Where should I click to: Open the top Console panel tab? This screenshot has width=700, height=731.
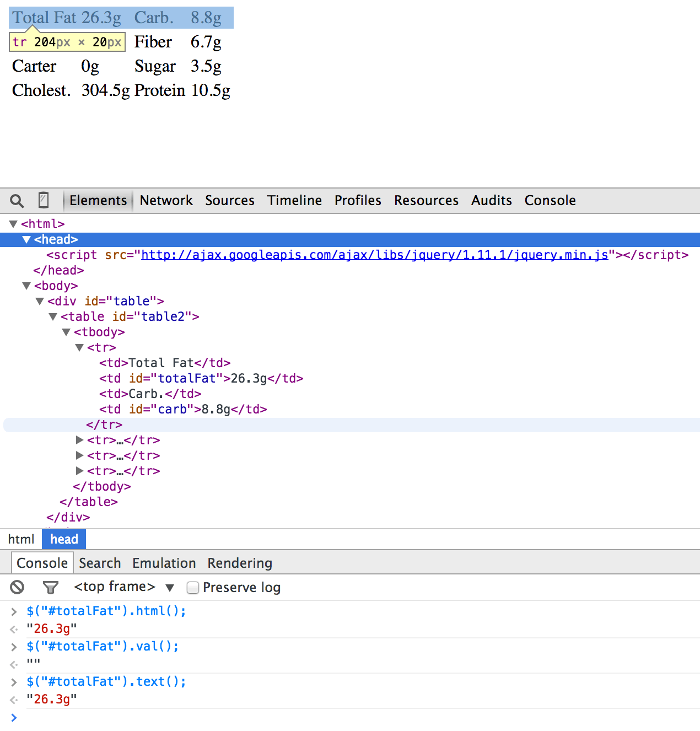[x=550, y=200]
